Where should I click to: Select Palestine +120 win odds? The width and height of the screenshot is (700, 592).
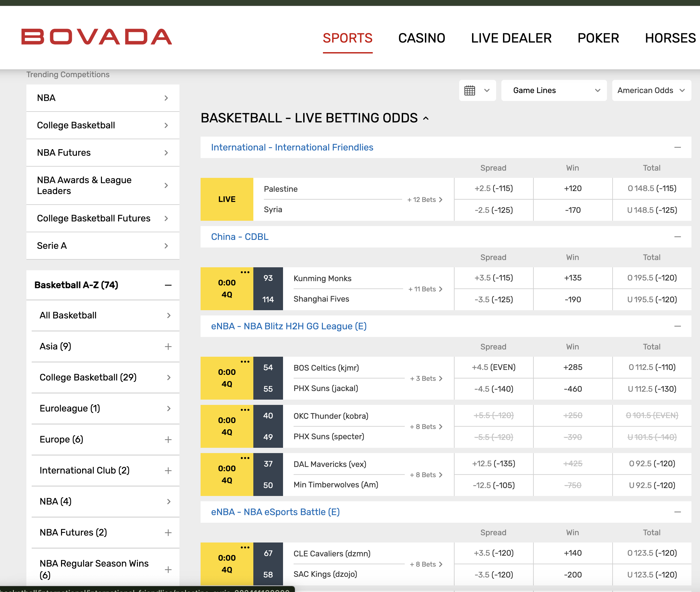pos(572,189)
